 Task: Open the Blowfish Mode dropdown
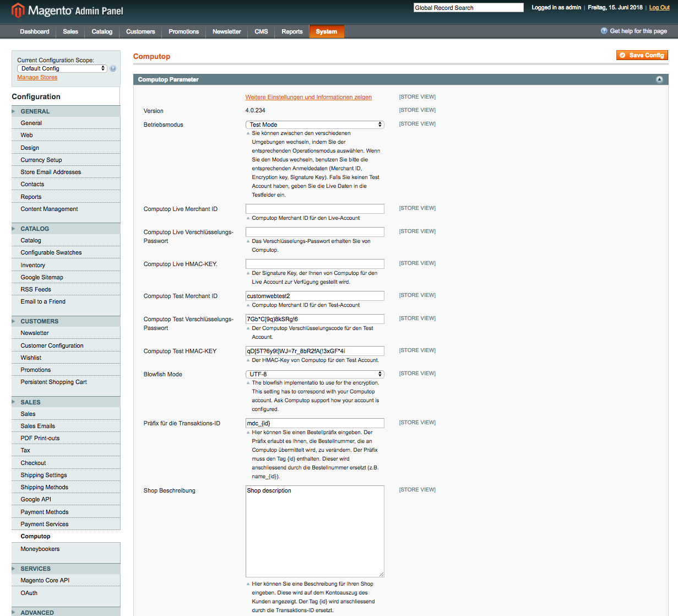tap(314, 375)
